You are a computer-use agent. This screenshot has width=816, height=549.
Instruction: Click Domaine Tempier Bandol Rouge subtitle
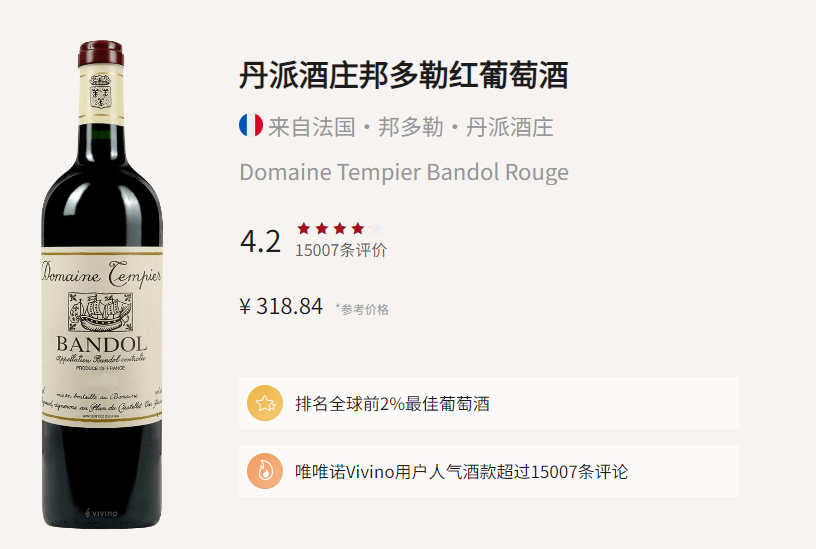[x=404, y=173]
